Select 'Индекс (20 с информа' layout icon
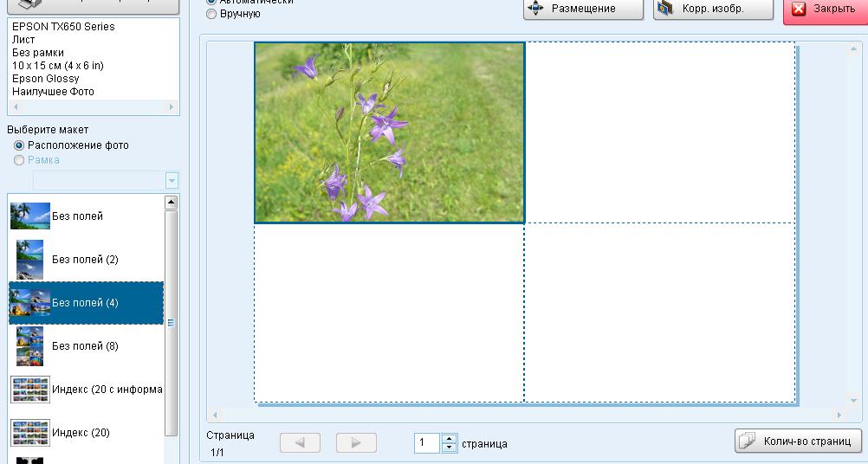This screenshot has height=464, width=868. tap(30, 390)
